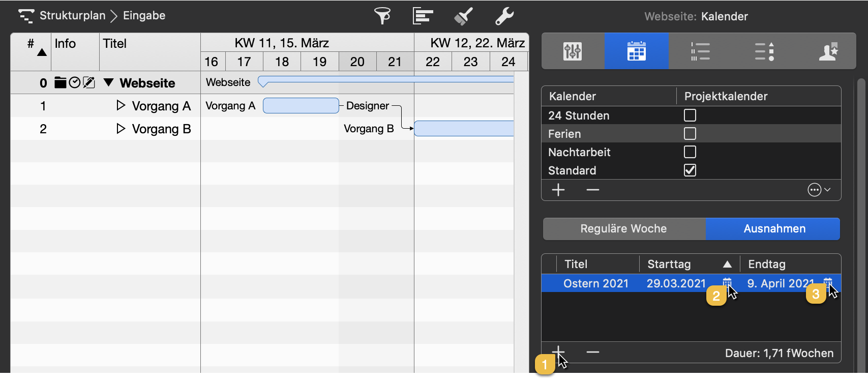Switch to the sliders inspector tab
Viewport: 868px width, 380px height.
click(x=573, y=51)
